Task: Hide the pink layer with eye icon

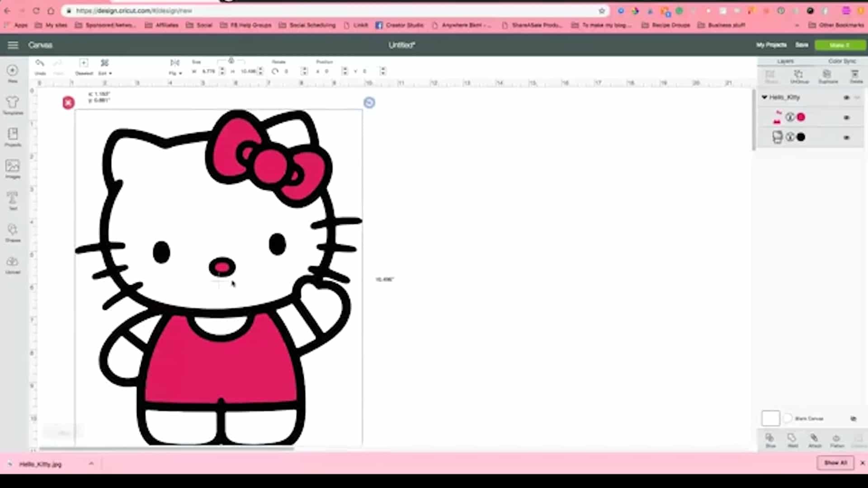Action: pos(846,117)
